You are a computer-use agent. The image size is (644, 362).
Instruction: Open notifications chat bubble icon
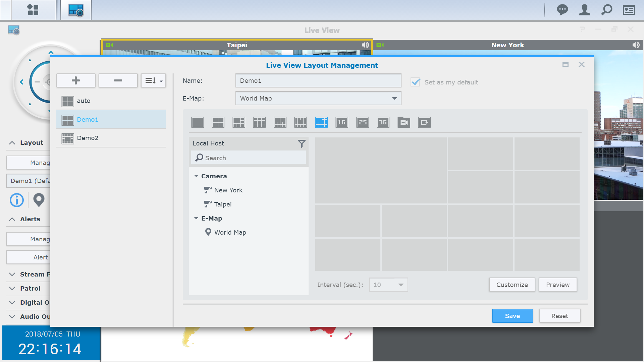562,10
